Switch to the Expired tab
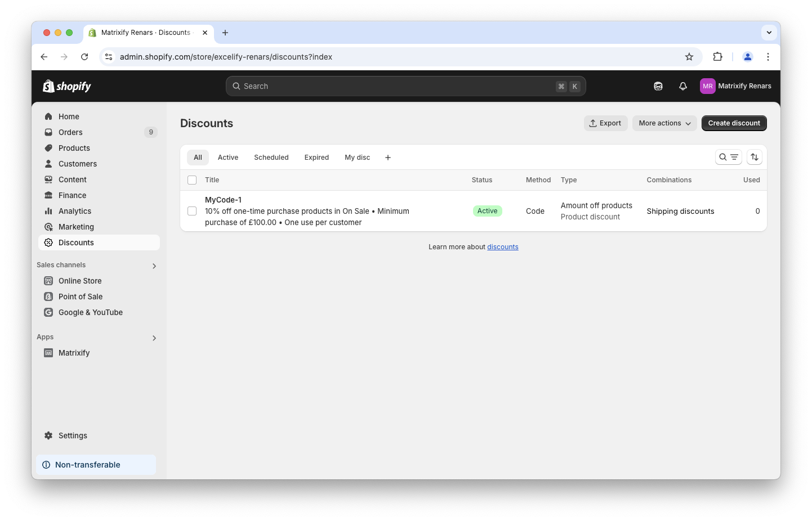 [x=316, y=158]
